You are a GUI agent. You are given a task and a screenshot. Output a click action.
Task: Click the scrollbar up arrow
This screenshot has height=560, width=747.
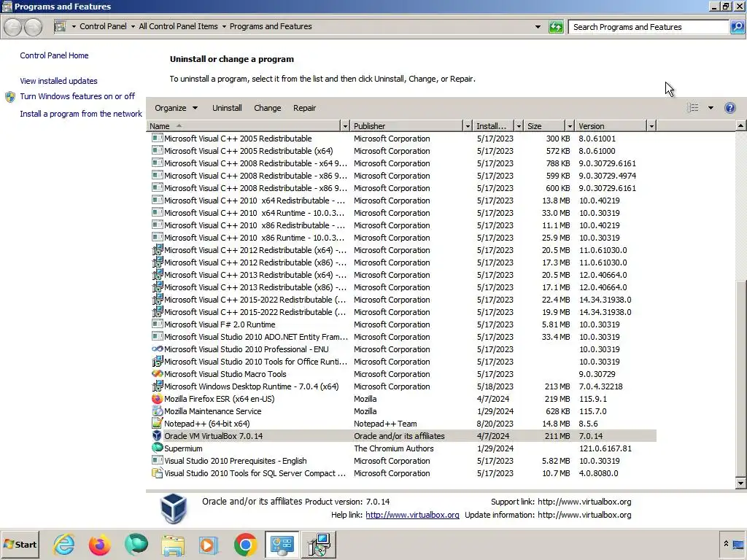(740, 125)
